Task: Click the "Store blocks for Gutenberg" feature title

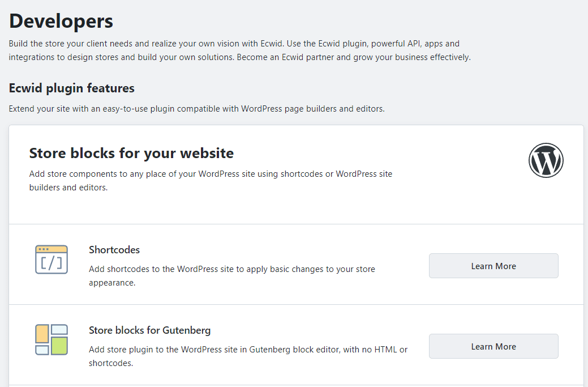Action: coord(149,330)
